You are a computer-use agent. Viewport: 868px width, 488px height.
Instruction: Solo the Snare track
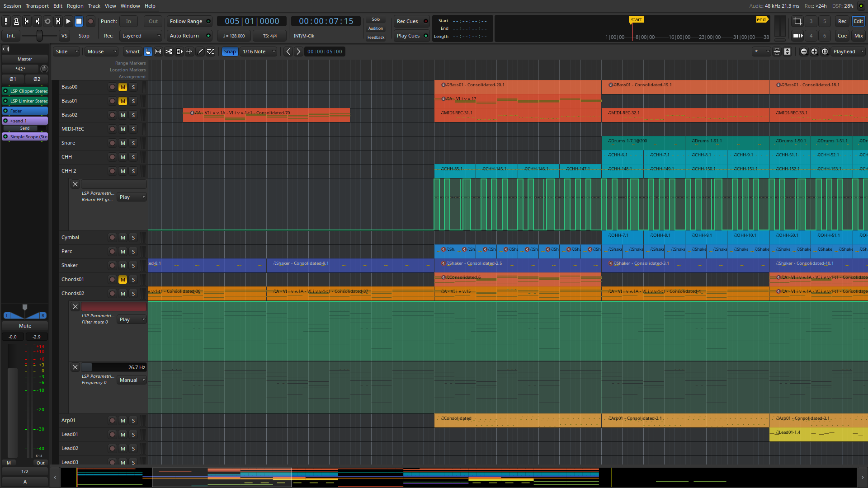(x=133, y=143)
